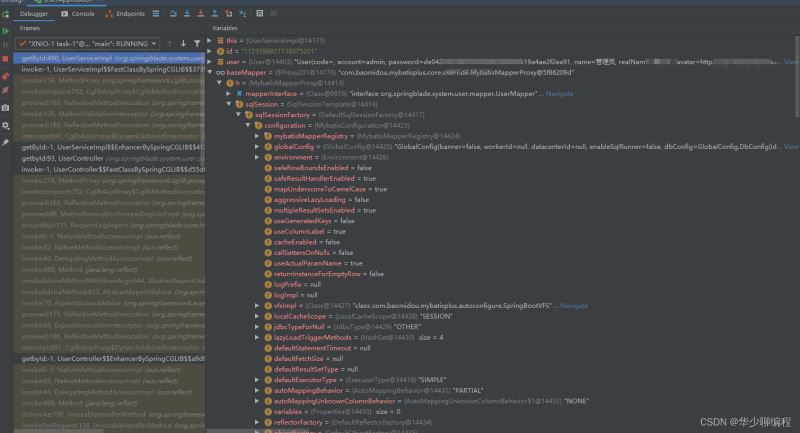This screenshot has height=433, width=800.
Task: Toggle the frames filter funnel icon
Action: [x=197, y=44]
